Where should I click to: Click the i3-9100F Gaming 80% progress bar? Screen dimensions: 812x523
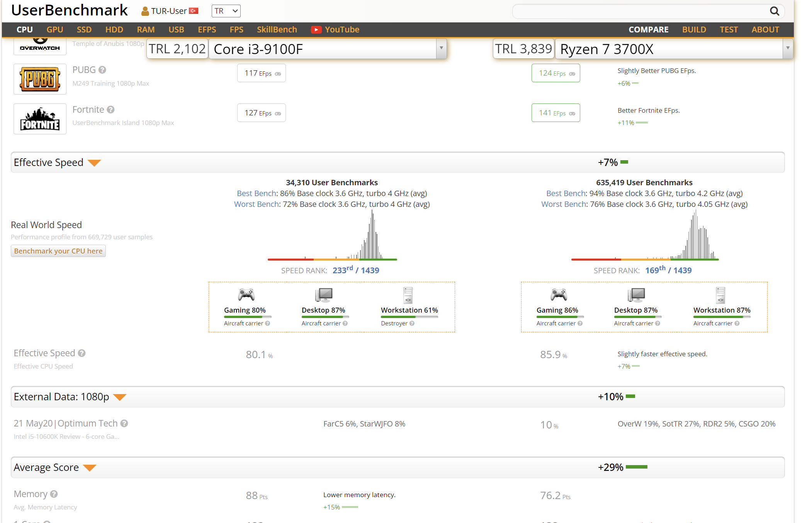point(248,317)
